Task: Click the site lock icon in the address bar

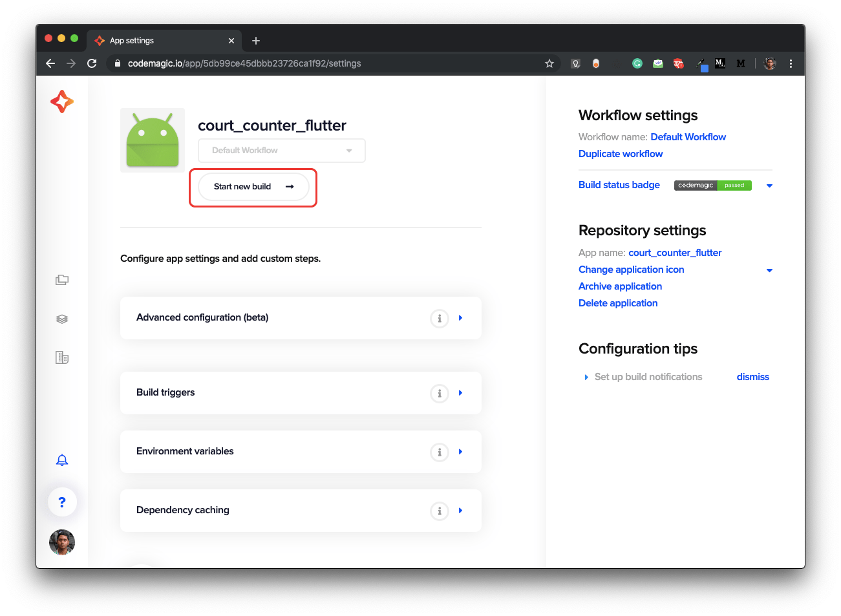Action: [117, 63]
